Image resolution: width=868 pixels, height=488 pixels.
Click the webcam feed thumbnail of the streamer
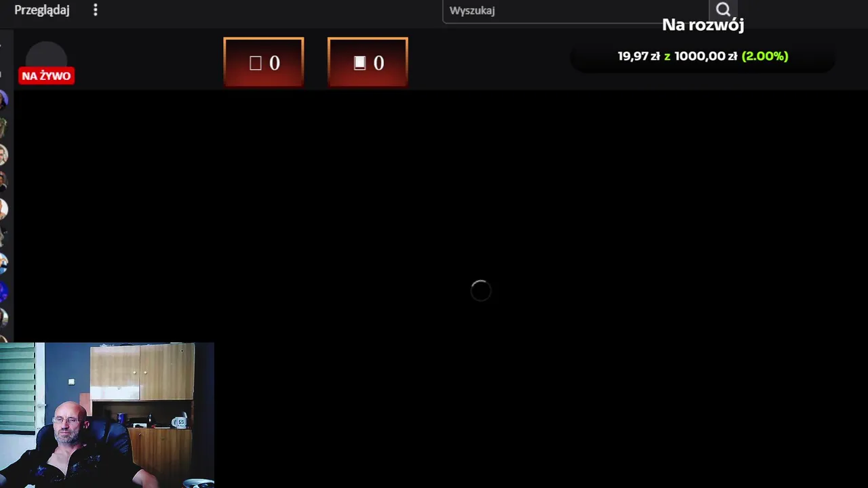coord(107,415)
